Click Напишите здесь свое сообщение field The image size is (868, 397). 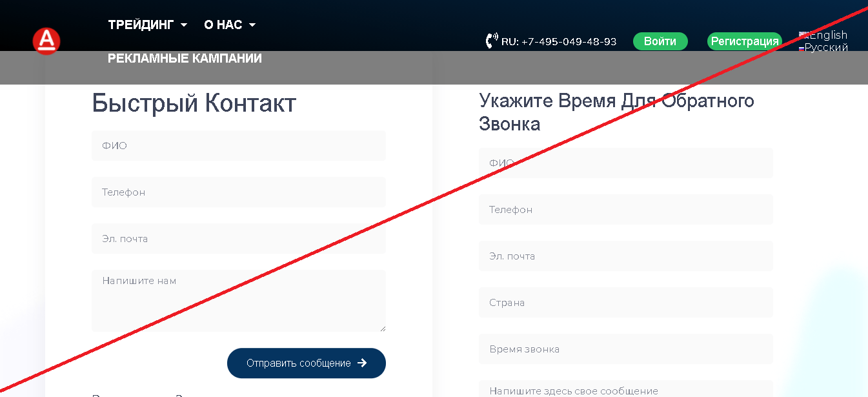[626, 389]
